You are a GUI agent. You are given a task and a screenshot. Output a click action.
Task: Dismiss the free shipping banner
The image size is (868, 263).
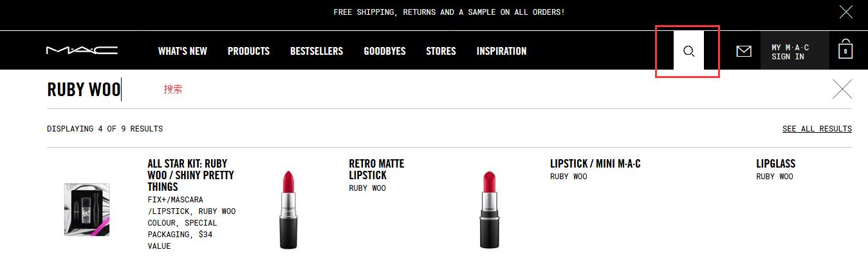point(846,12)
